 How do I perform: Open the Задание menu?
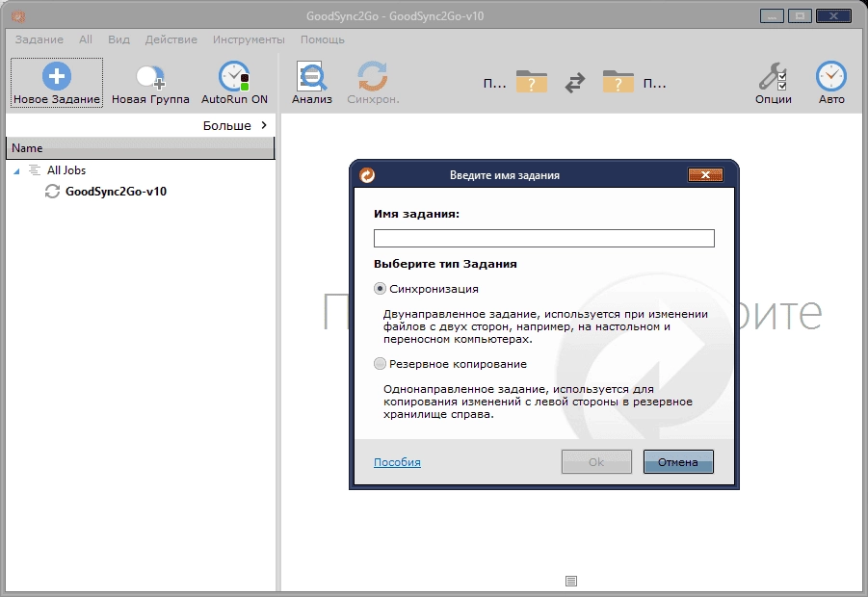coord(39,39)
